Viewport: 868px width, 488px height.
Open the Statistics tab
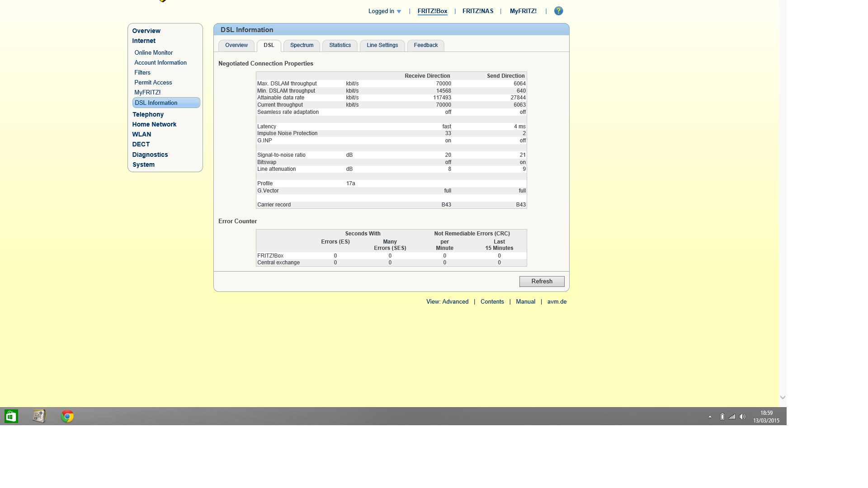coord(340,45)
